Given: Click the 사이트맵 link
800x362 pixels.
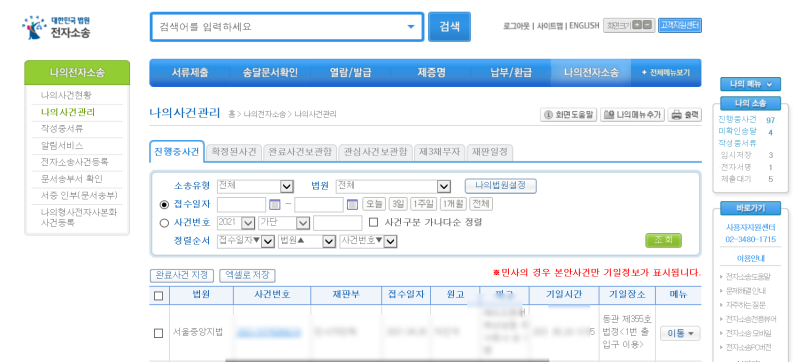Looking at the screenshot, I should (550, 25).
